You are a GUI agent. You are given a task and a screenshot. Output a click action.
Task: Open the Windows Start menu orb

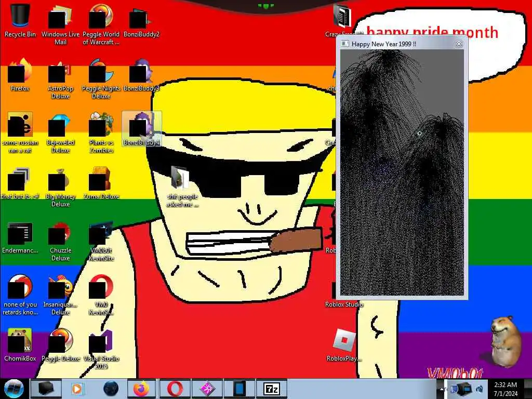click(14, 389)
